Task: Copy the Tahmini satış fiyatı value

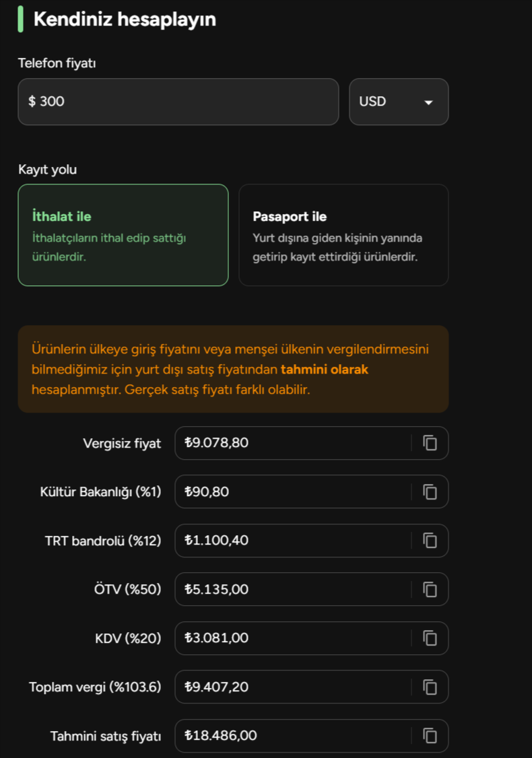Action: pos(430,736)
